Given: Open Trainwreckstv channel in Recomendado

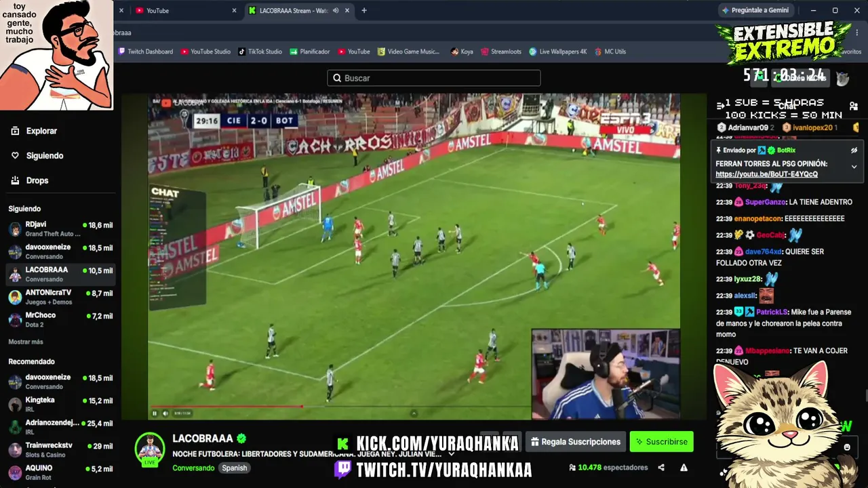Looking at the screenshot, I should tap(60, 450).
